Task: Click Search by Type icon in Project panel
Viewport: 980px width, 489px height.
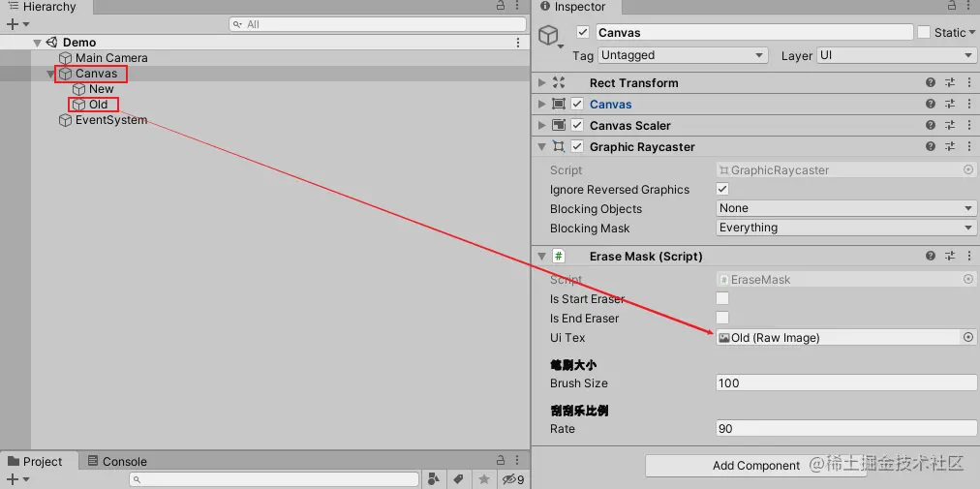Action: point(434,479)
